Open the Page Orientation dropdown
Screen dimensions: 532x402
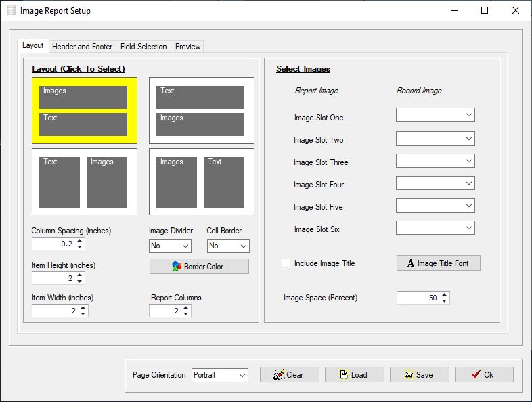(220, 375)
